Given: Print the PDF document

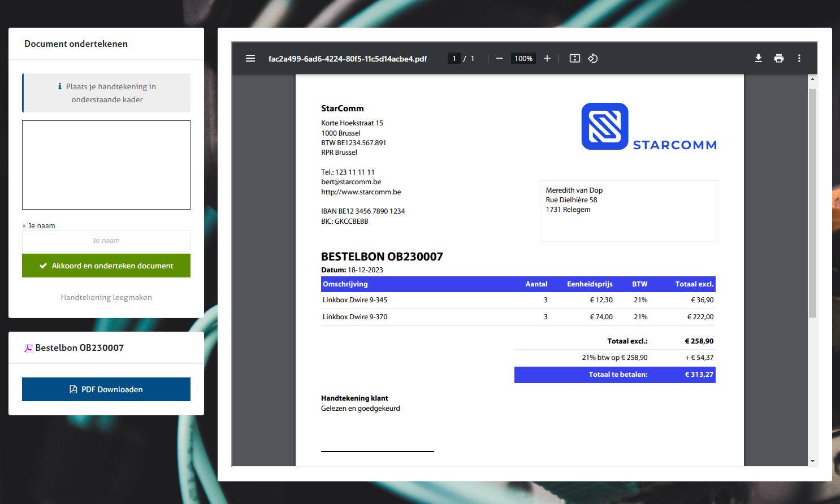Looking at the screenshot, I should click(779, 58).
